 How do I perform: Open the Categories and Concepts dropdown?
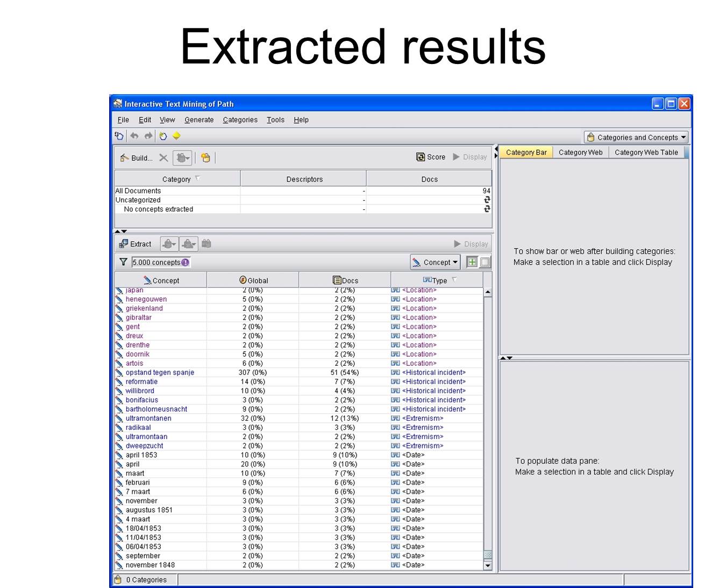pos(636,137)
